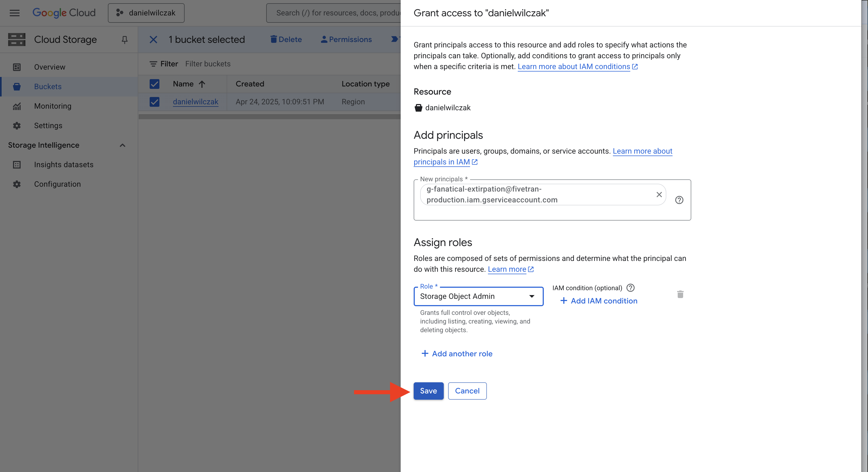Screen dimensions: 868x472
Task: Click the IAM condition help icon
Action: coord(631,288)
